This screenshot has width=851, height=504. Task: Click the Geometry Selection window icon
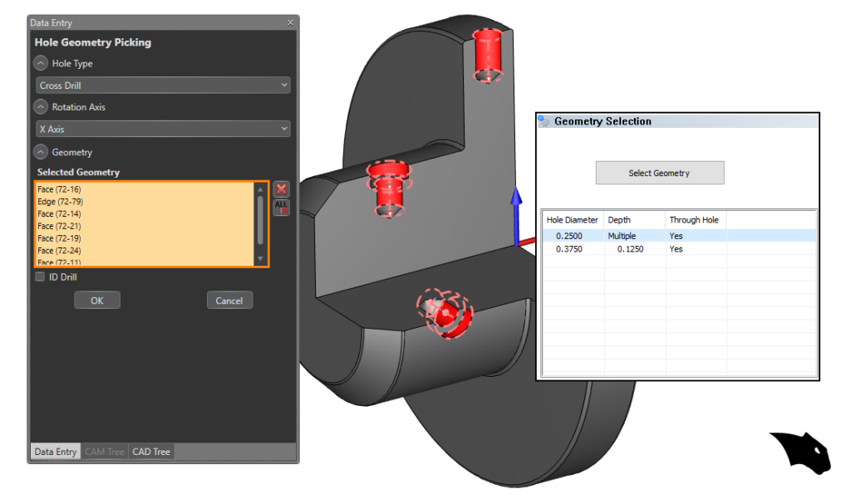[544, 121]
